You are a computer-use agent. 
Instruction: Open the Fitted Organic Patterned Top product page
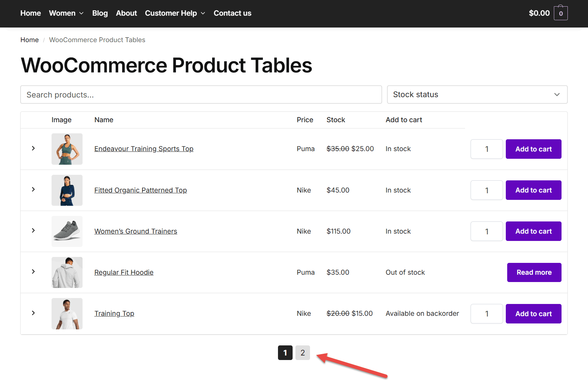140,190
